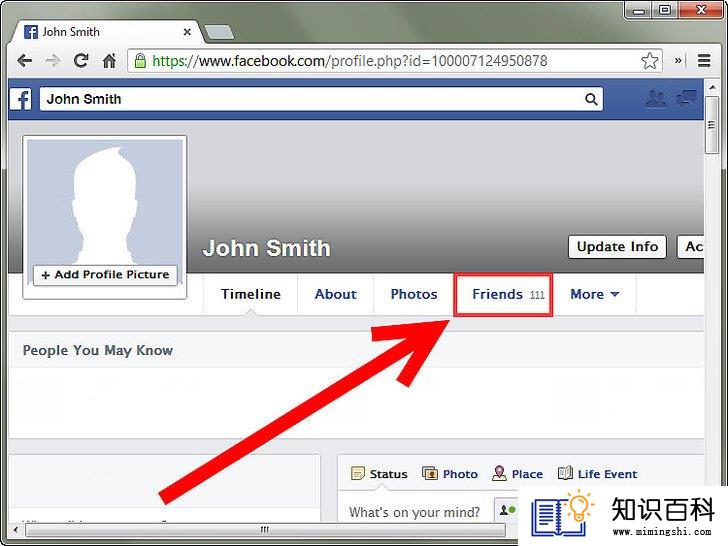Viewport: 728px width, 546px height.
Task: Click the What's on your mind field
Action: [x=414, y=512]
